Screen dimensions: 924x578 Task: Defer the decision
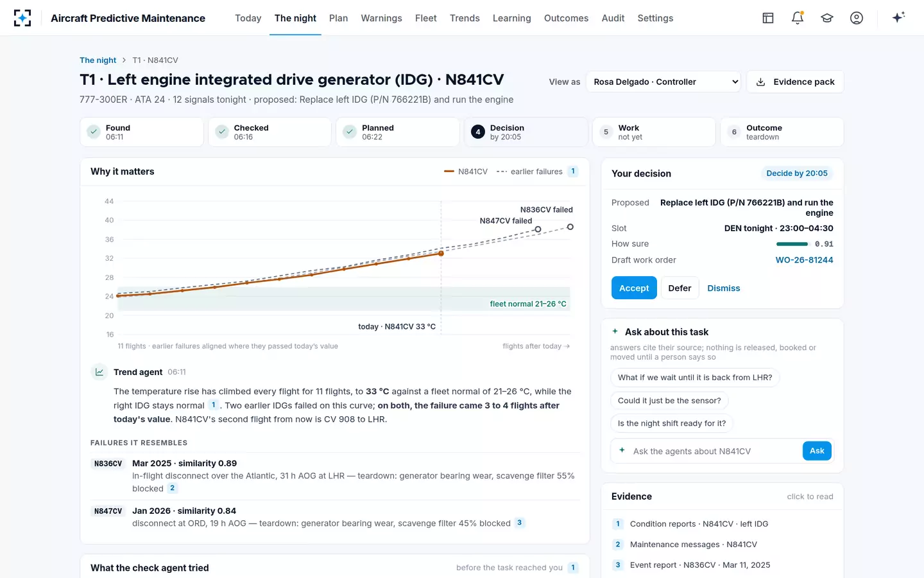click(680, 288)
